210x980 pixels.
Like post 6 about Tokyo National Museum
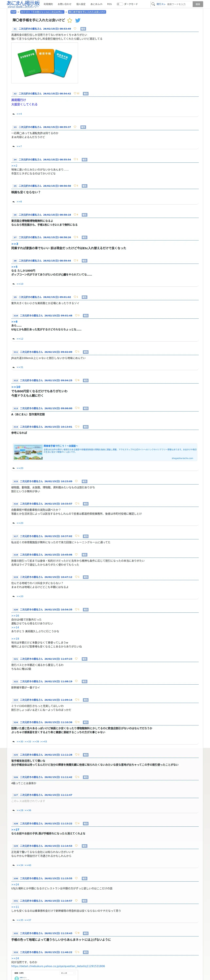click(75, 215)
